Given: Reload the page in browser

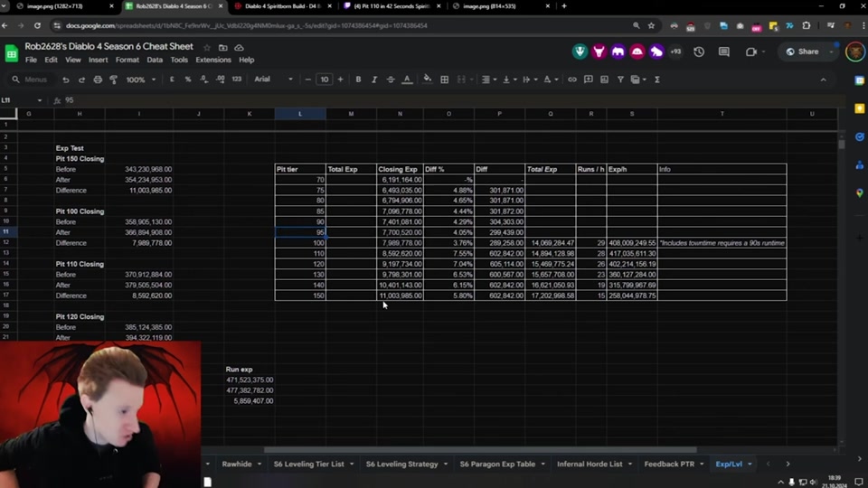Looking at the screenshot, I should tap(37, 25).
